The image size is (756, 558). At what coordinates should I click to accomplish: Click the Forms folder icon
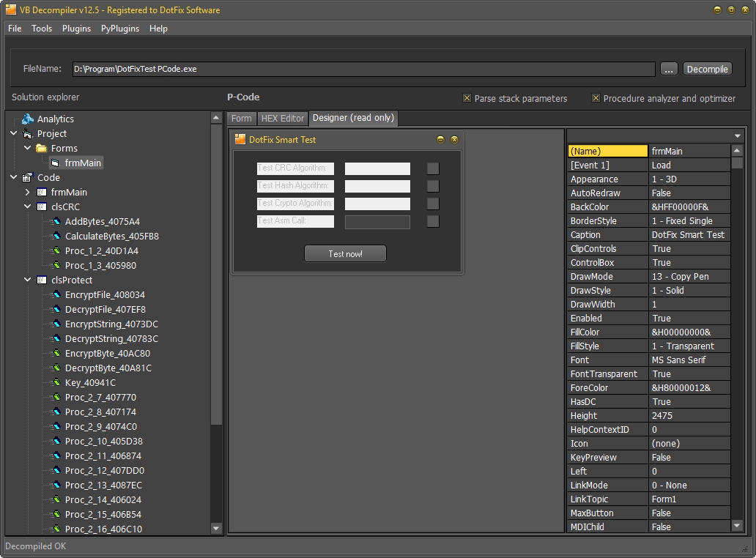click(x=42, y=148)
